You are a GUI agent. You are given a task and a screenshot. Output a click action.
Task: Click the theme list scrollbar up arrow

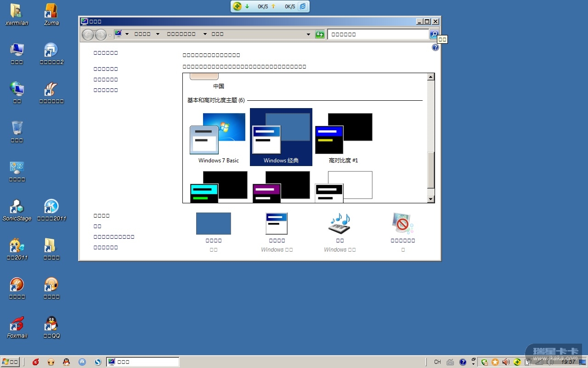(431, 77)
